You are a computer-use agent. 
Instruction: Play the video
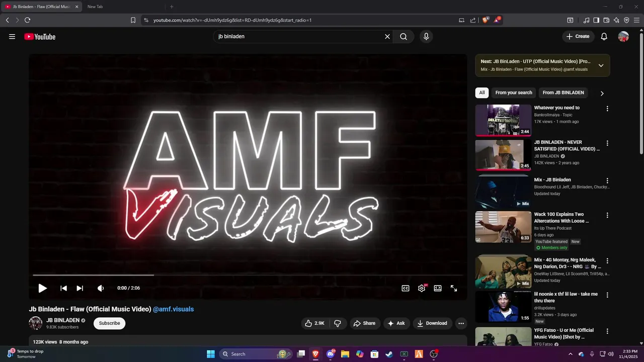(43, 288)
